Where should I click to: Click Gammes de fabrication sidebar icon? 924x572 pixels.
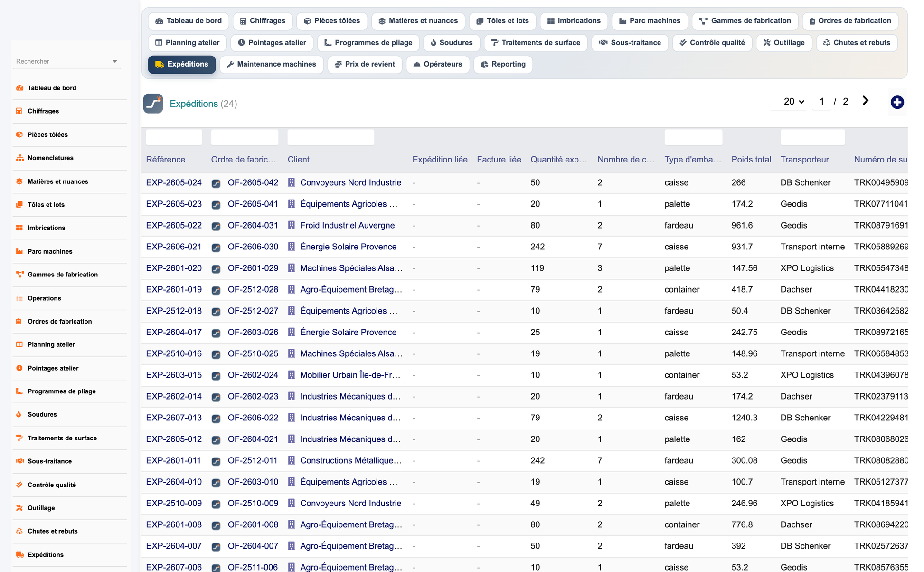tap(19, 275)
